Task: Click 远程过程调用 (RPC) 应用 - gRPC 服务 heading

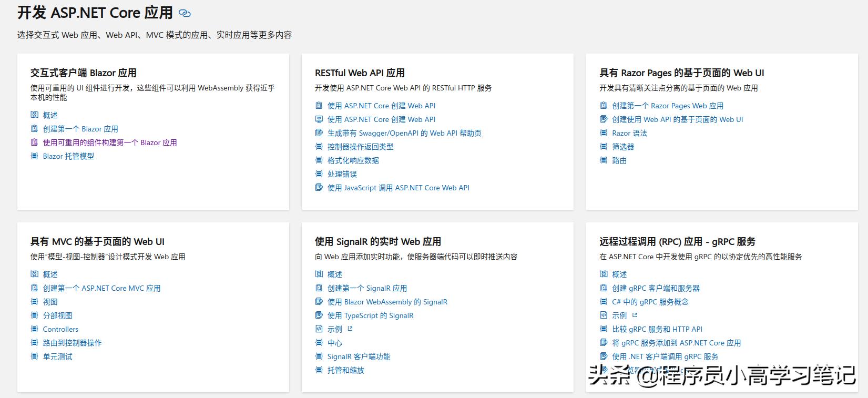Action: [x=678, y=241]
